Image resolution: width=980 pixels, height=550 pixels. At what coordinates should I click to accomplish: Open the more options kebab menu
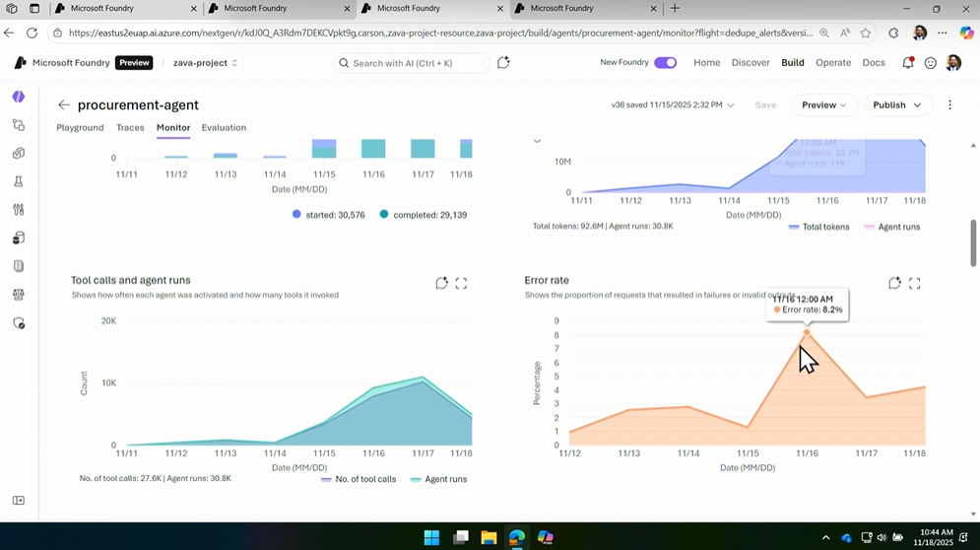949,105
